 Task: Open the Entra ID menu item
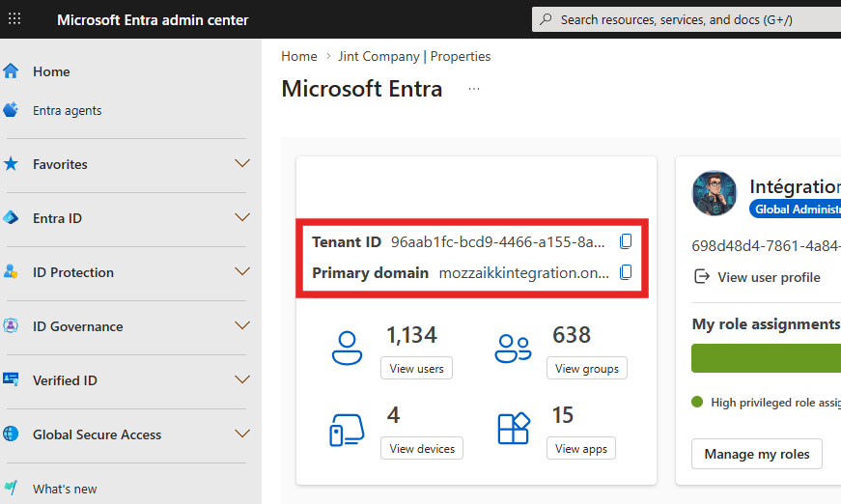click(x=57, y=218)
